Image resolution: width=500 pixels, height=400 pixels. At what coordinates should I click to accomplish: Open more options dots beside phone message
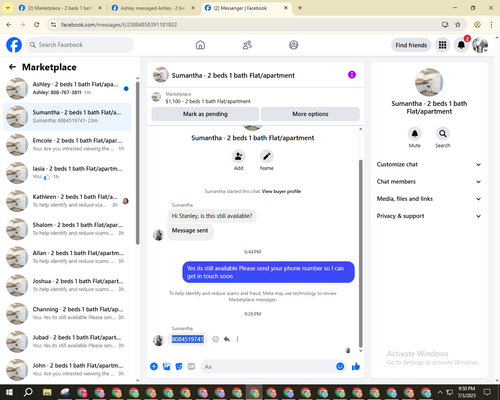pyautogui.click(x=237, y=339)
